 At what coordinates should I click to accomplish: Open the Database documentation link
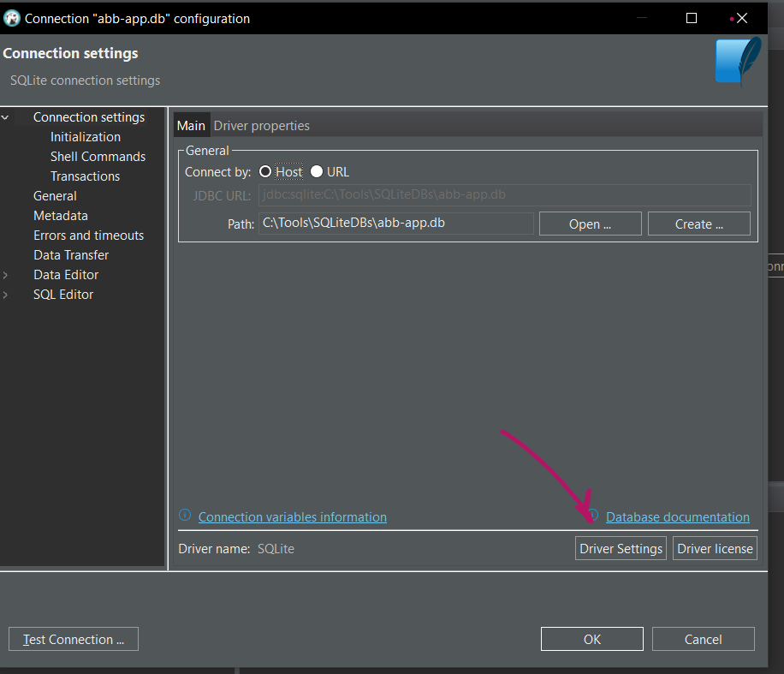coord(678,517)
